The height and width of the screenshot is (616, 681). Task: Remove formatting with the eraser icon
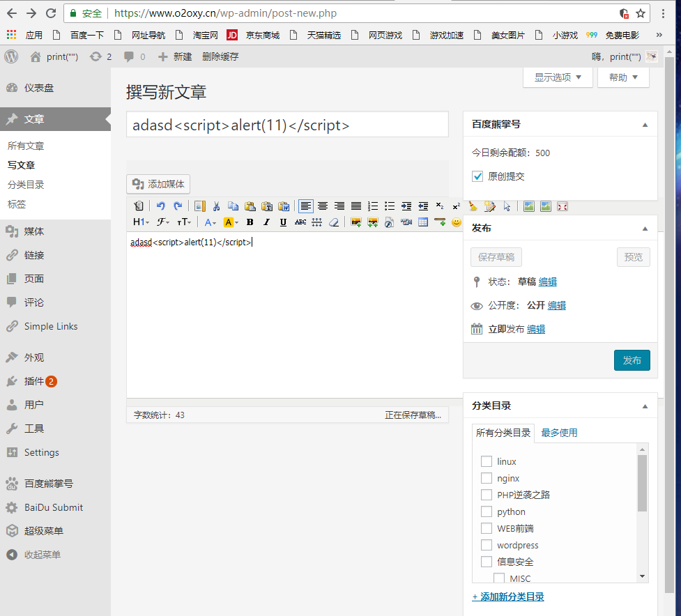click(333, 222)
